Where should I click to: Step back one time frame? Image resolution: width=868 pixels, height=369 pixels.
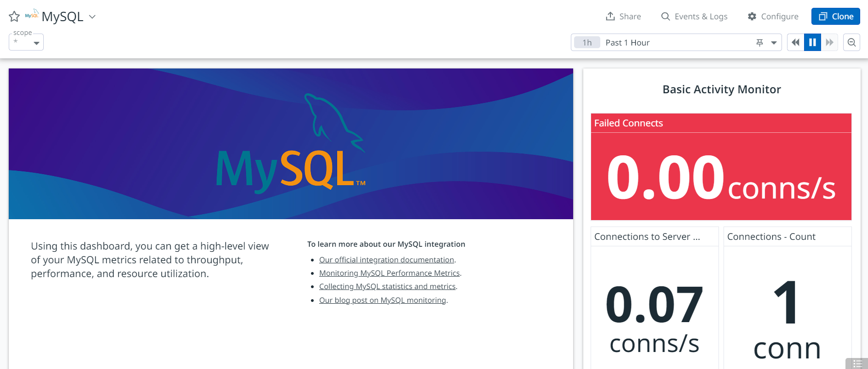coord(795,42)
